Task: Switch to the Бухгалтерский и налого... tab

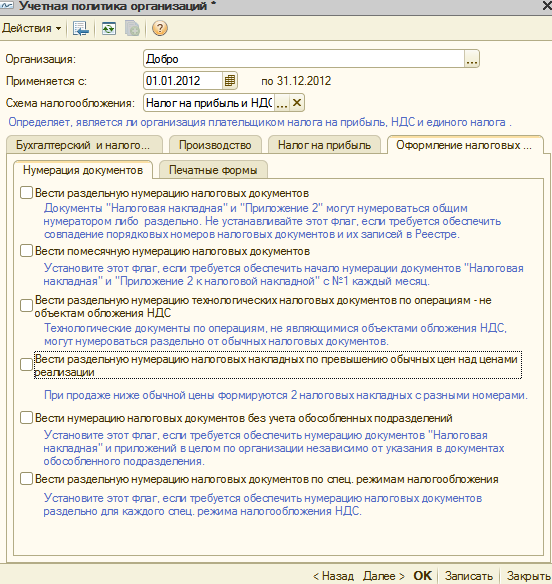Action: (x=84, y=145)
